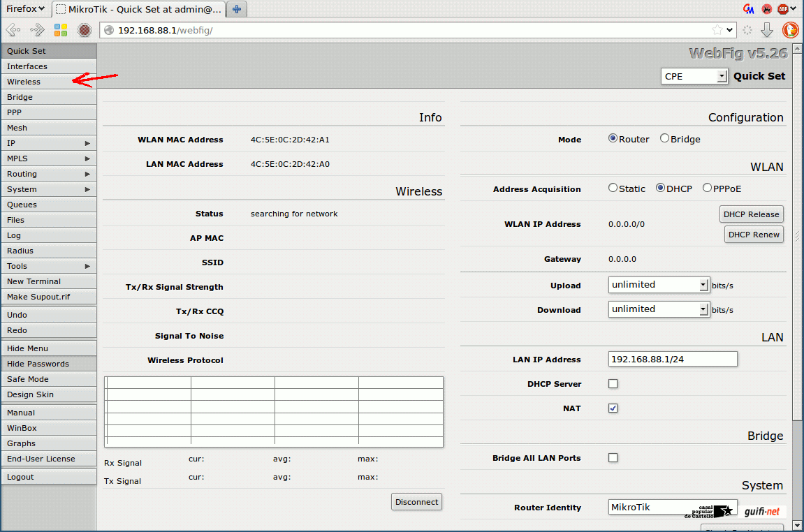Uncheck the NAT checkbox

tap(613, 408)
